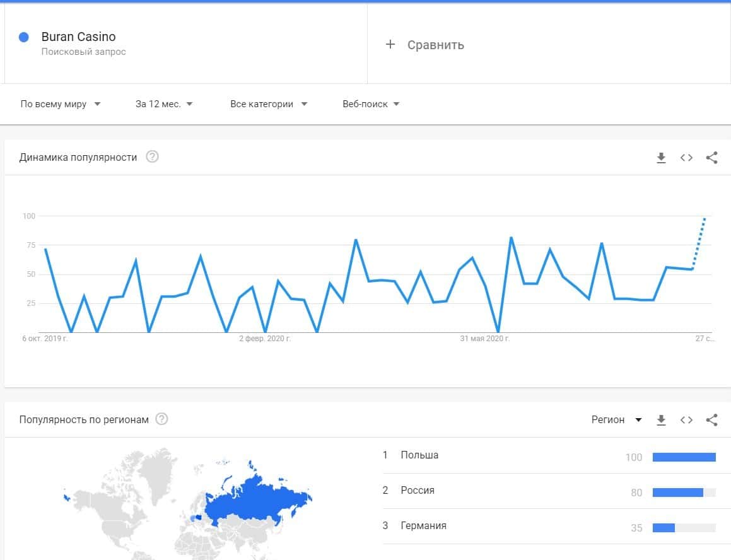
Task: Open the Все категории dropdown
Action: pyautogui.click(x=269, y=104)
